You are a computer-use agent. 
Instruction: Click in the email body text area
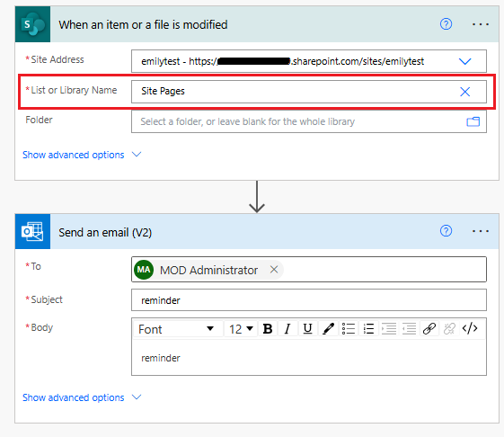pyautogui.click(x=309, y=358)
